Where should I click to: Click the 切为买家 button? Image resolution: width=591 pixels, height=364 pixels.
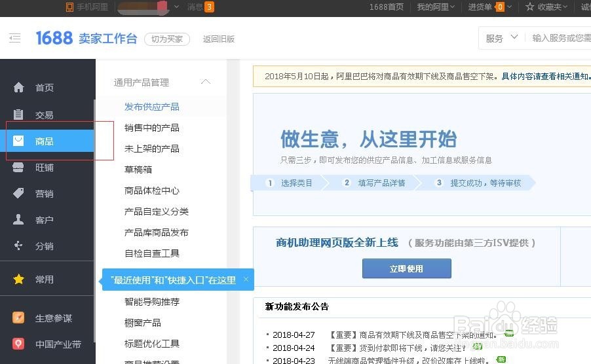[x=167, y=39]
